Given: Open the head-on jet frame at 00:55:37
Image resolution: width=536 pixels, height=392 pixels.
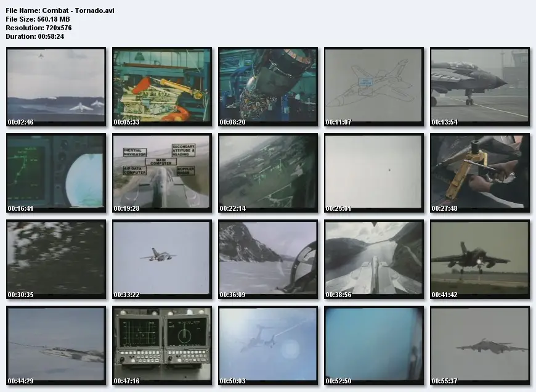Looking at the screenshot, I should 480,345.
